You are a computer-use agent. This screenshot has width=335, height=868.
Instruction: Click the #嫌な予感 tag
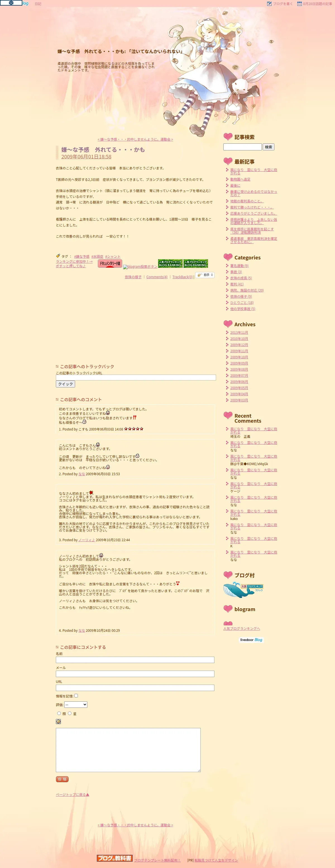82,256
